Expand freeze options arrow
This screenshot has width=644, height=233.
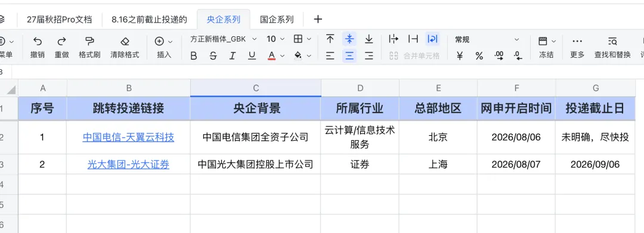point(553,41)
